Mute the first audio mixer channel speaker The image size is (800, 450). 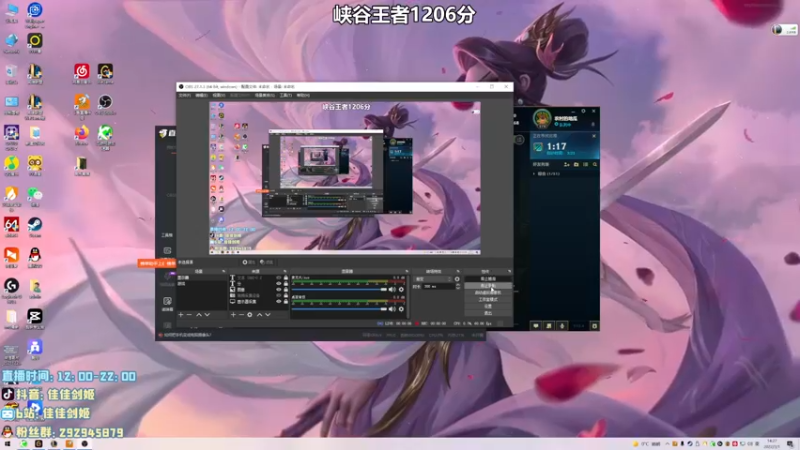tap(392, 289)
